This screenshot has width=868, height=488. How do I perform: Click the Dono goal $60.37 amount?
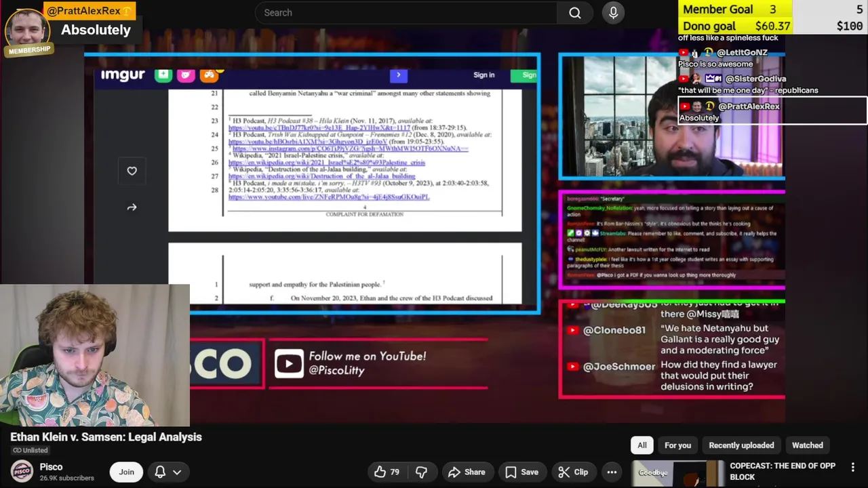coord(771,26)
